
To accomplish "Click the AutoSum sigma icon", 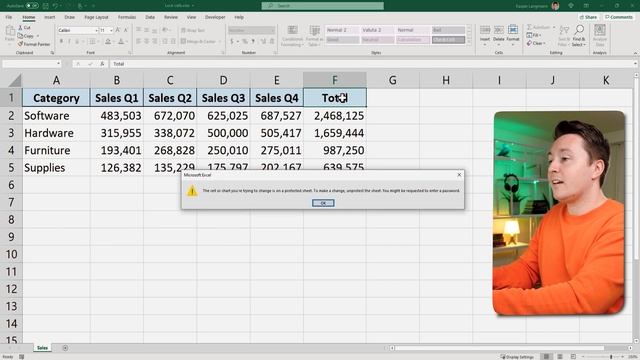I will (x=529, y=27).
